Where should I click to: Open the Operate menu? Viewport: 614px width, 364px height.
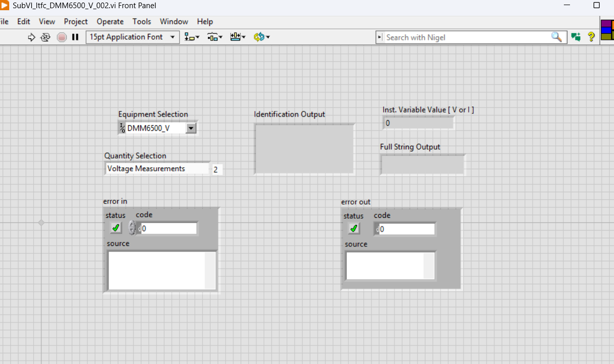pyautogui.click(x=110, y=21)
